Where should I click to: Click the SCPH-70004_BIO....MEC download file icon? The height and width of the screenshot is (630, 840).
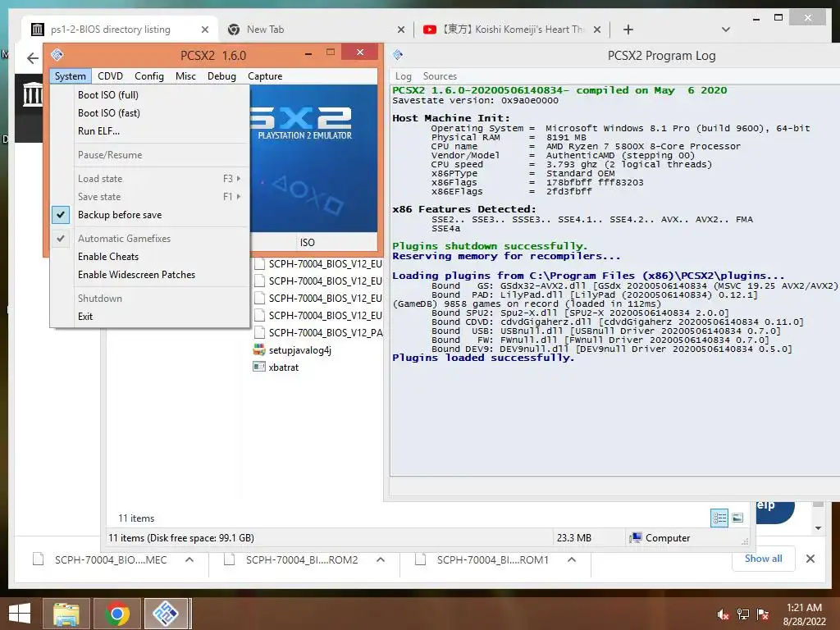pyautogui.click(x=38, y=559)
